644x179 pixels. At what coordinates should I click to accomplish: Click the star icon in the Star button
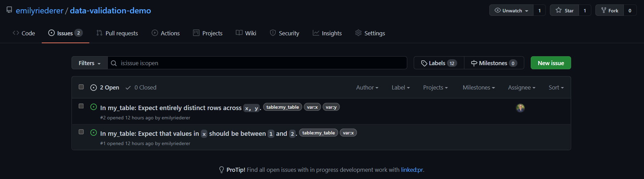point(558,10)
